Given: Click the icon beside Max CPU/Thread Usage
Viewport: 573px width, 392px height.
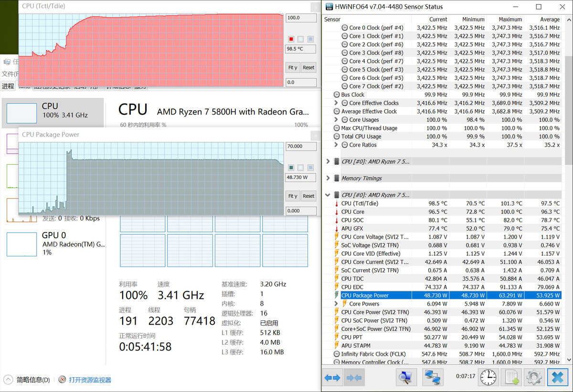Looking at the screenshot, I should 337,128.
